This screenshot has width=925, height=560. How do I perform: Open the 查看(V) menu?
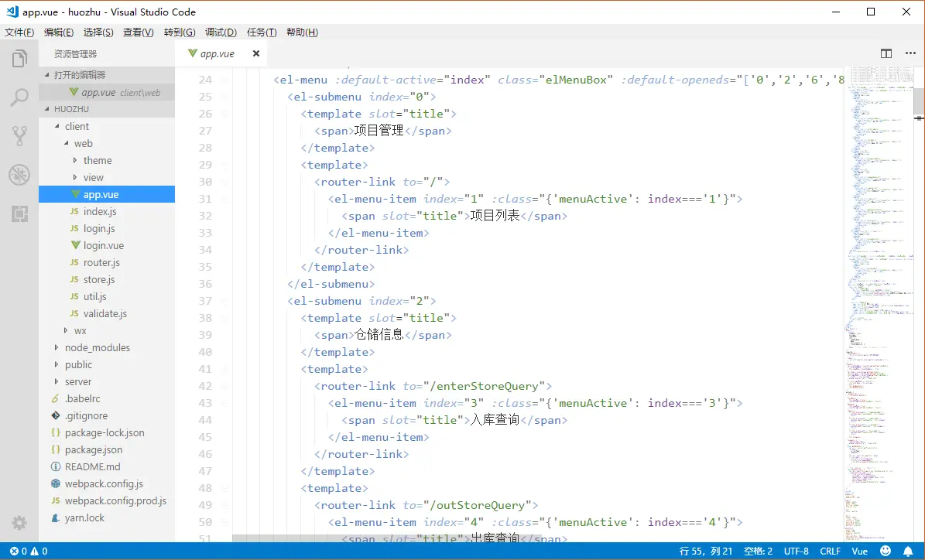(x=138, y=32)
